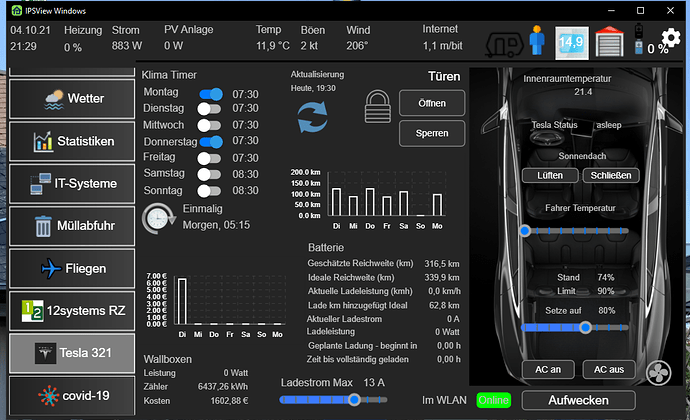Click the Sonntag time 08:30
The image size is (690, 420).
(245, 191)
